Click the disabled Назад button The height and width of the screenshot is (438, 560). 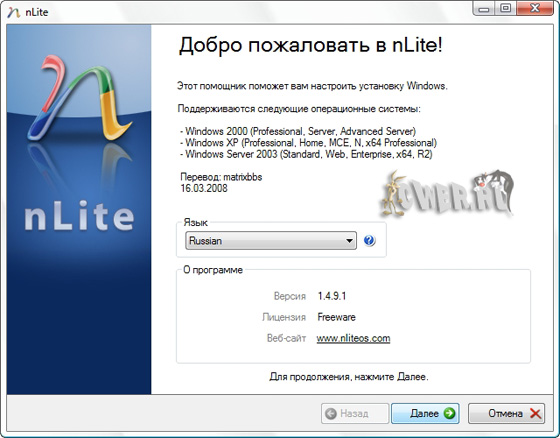pyautogui.click(x=355, y=413)
